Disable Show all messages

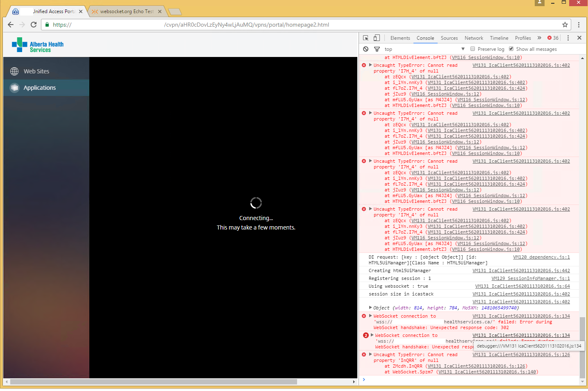pyautogui.click(x=511, y=49)
